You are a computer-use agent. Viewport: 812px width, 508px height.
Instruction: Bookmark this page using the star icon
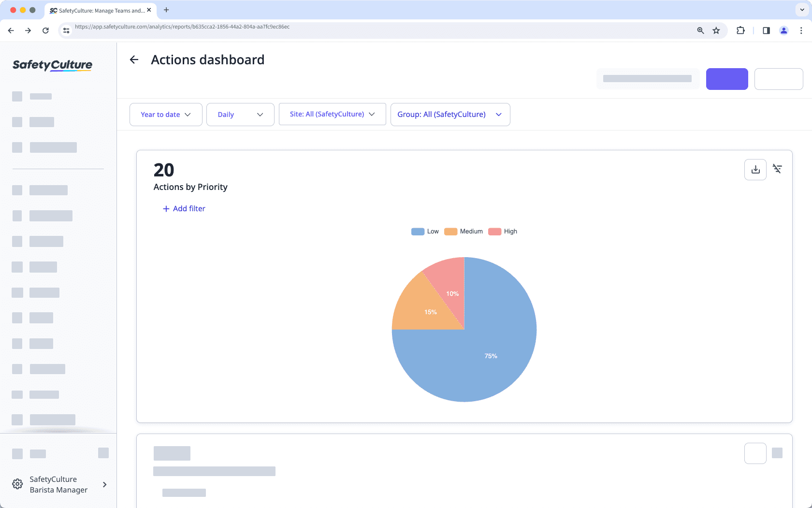pyautogui.click(x=716, y=30)
